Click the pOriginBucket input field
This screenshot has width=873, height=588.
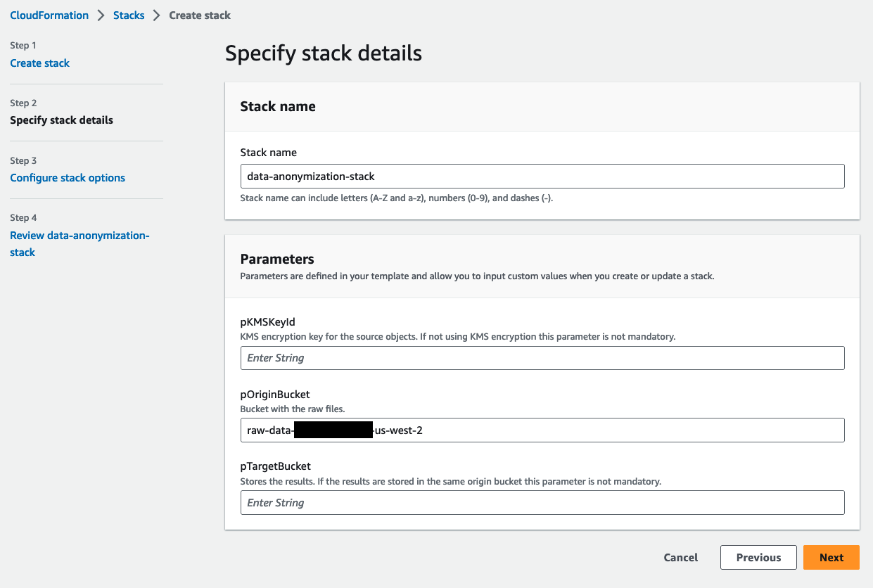coord(542,430)
